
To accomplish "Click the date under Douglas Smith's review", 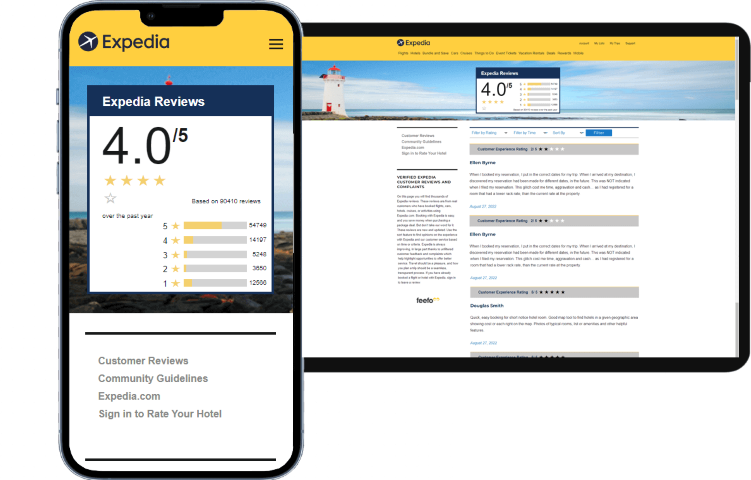I will (x=483, y=343).
